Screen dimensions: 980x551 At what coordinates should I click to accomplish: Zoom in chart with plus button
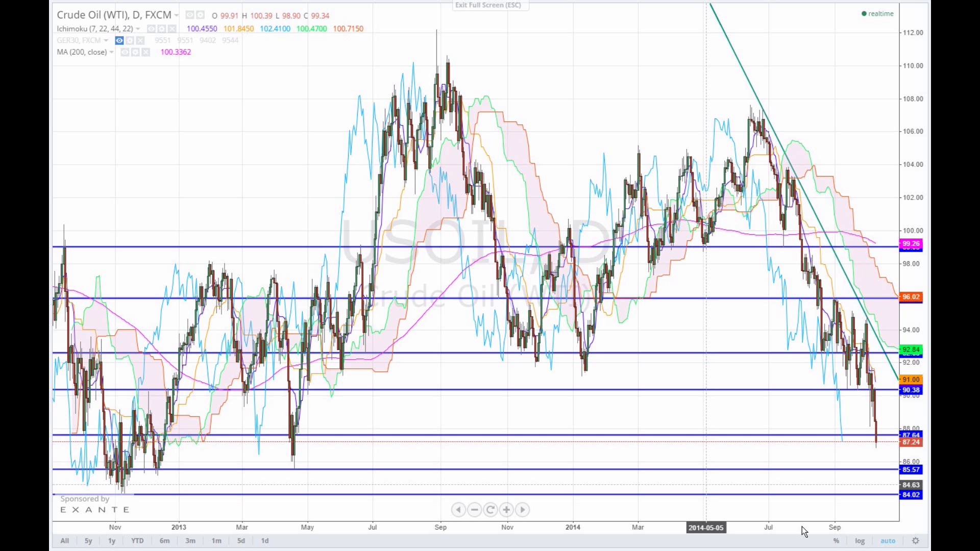click(x=506, y=510)
